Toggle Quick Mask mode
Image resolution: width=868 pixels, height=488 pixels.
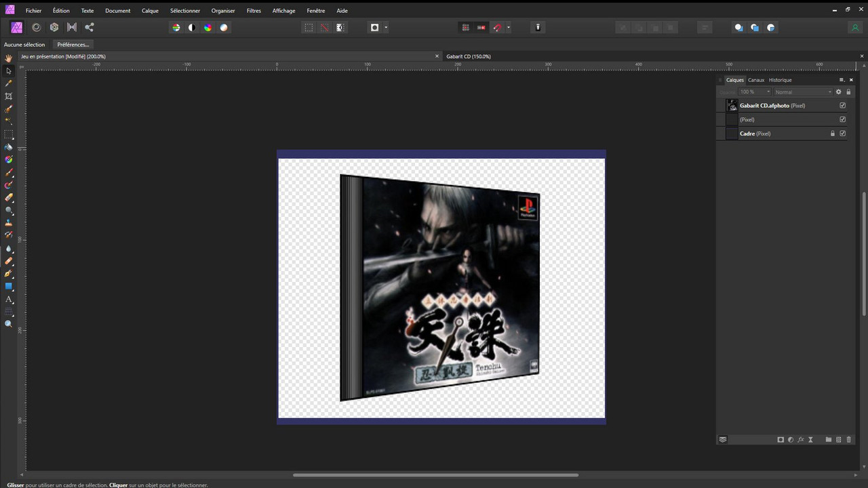pos(374,28)
